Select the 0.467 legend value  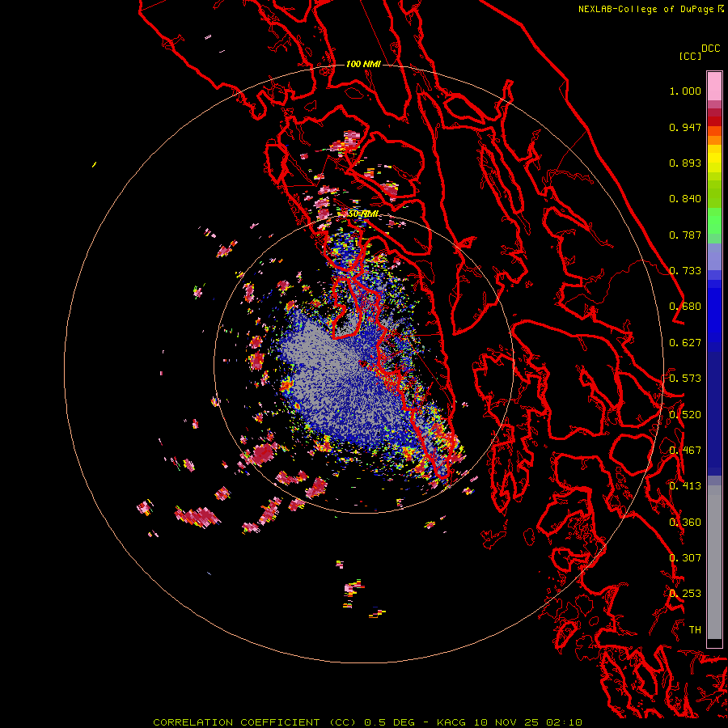[x=685, y=451]
